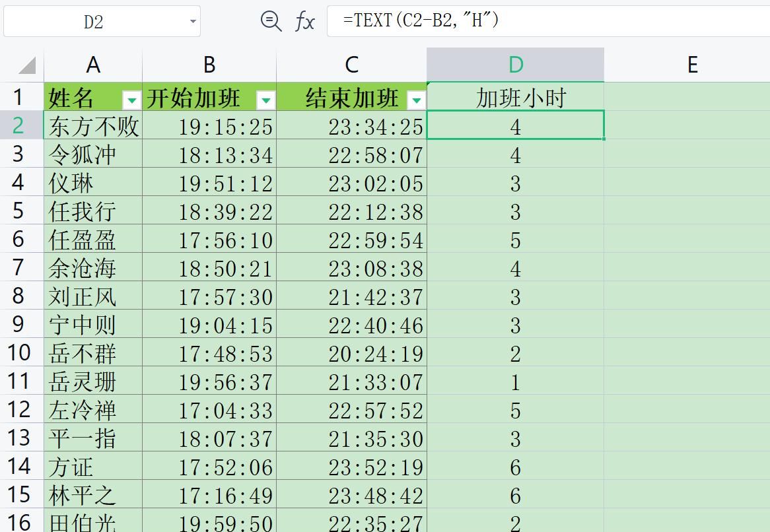770x532 pixels.
Task: Click the filter funnel icon on 姓名 header
Action: point(133,101)
